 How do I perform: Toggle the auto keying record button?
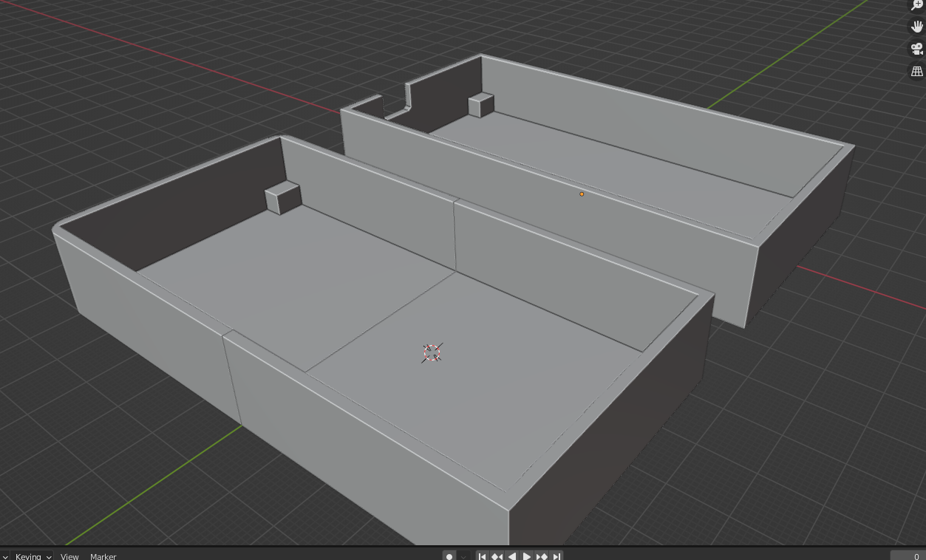click(449, 556)
